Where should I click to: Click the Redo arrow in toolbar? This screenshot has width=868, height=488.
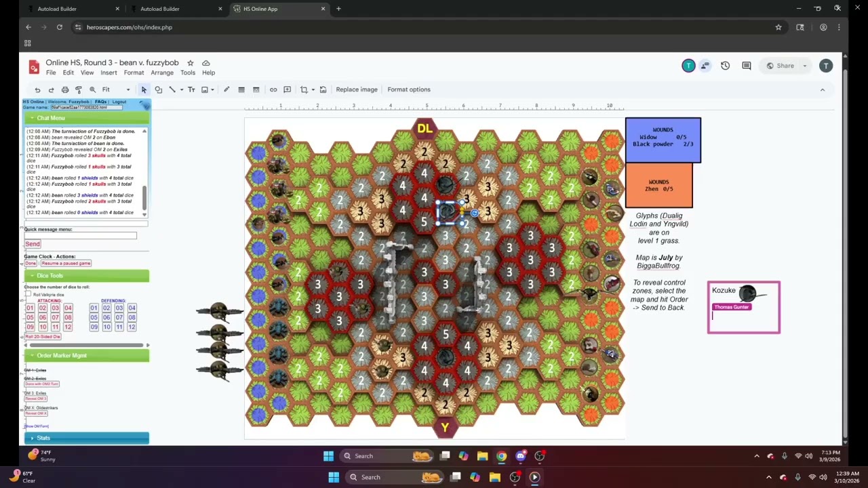click(51, 89)
